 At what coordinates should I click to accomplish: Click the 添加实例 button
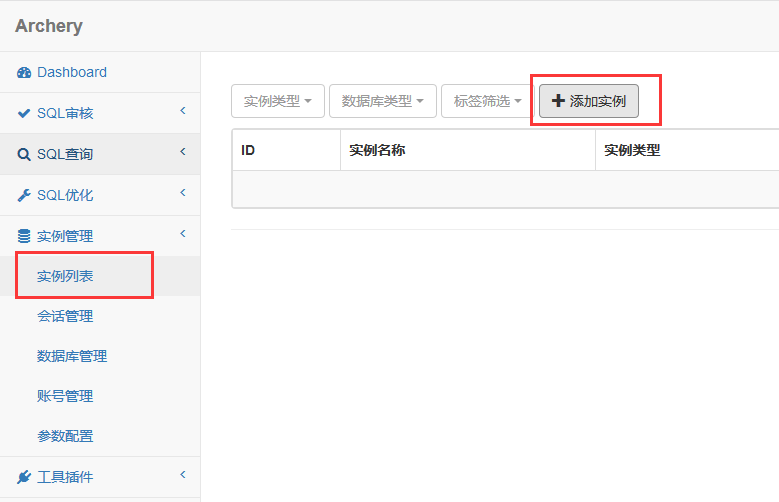589,101
